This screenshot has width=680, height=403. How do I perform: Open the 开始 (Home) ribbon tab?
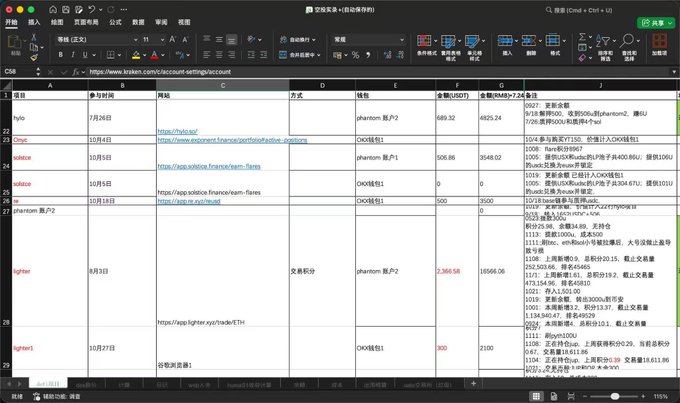tap(11, 22)
